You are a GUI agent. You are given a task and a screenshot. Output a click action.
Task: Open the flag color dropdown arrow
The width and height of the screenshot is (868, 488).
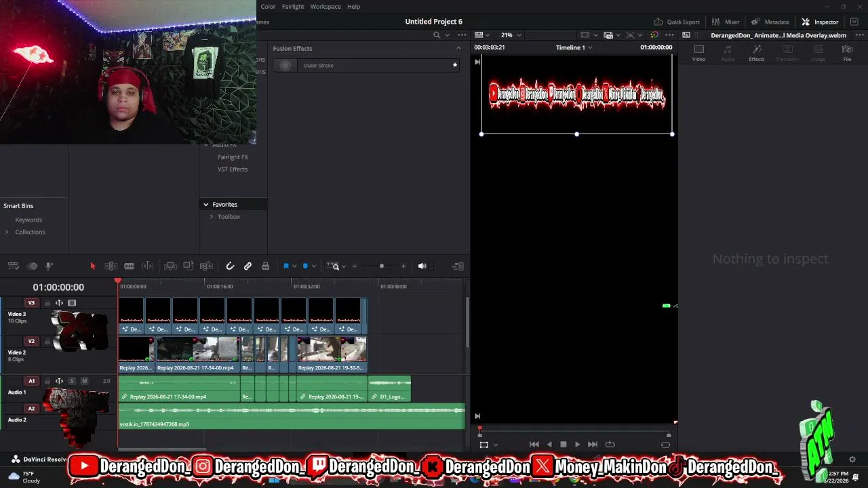coord(294,266)
